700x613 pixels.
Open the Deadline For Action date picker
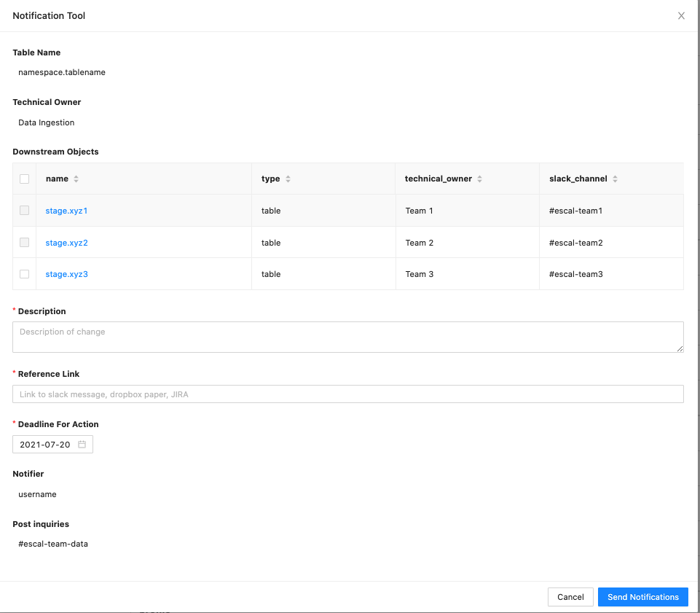click(45, 445)
